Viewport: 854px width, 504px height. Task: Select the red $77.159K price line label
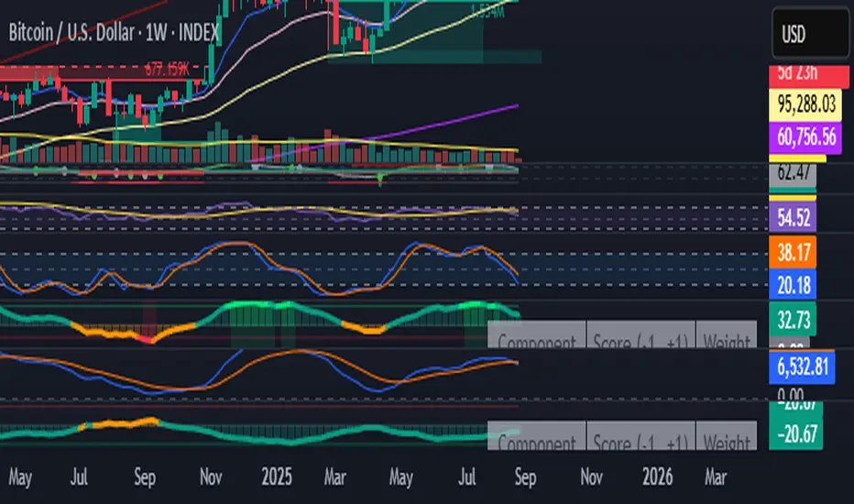(x=171, y=68)
